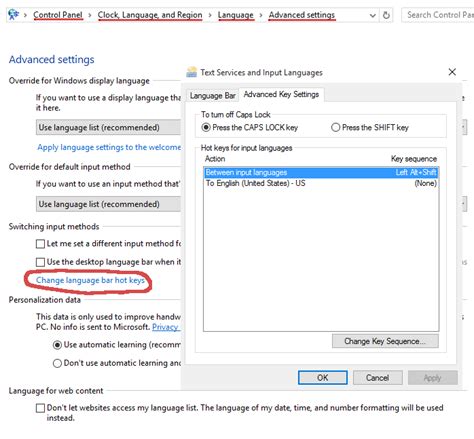The height and width of the screenshot is (439, 474).
Task: Open display language override dropdown
Action: [x=108, y=127]
